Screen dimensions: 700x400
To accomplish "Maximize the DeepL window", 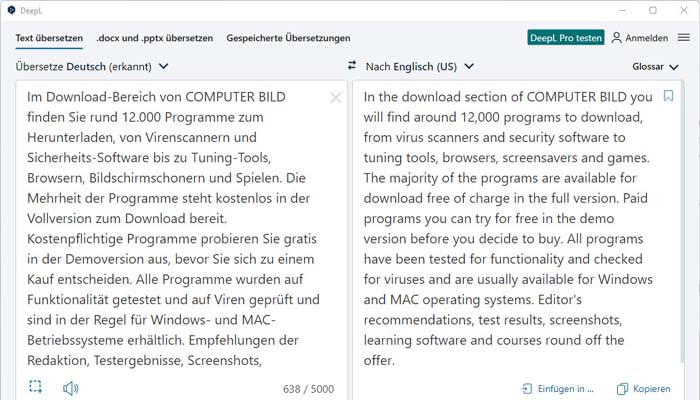I will 653,10.
